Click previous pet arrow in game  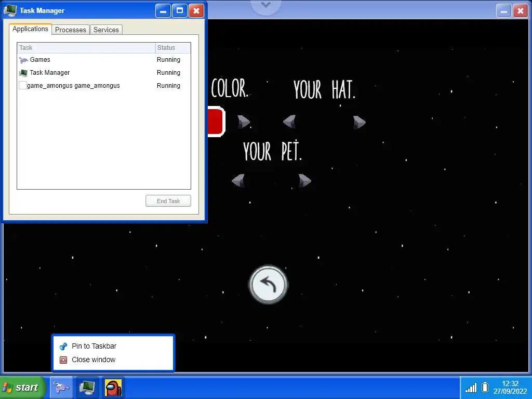point(238,180)
